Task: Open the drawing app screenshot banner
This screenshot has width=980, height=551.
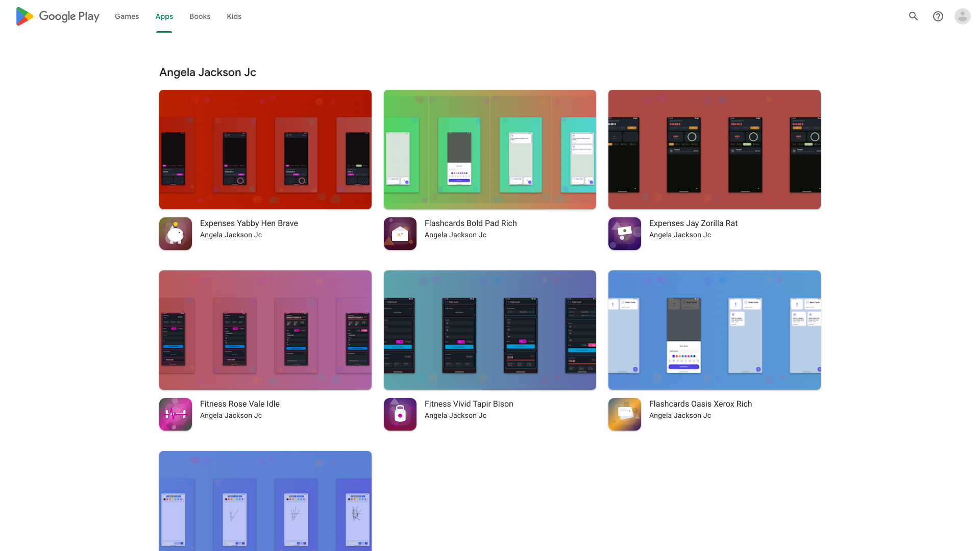Action: coord(265,501)
